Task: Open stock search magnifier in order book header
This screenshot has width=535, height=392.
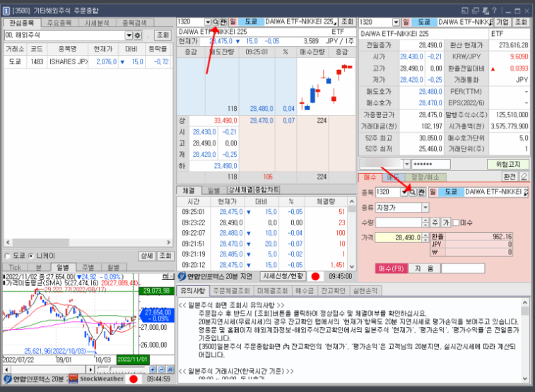Action: pos(216,22)
